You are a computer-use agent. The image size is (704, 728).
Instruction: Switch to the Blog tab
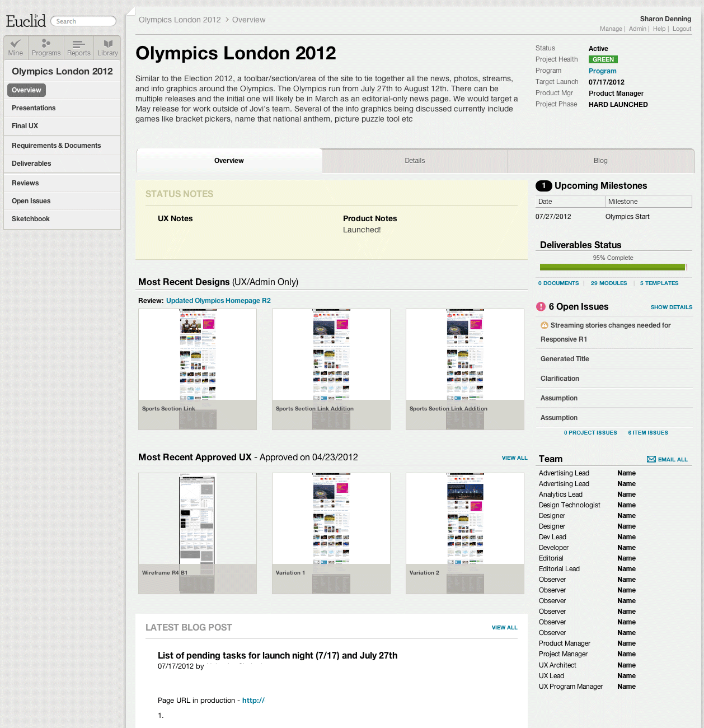[x=600, y=161]
